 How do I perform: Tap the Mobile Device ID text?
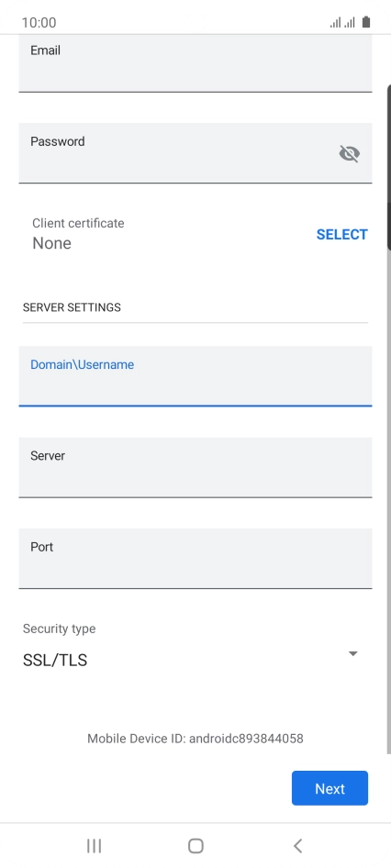pos(195,739)
